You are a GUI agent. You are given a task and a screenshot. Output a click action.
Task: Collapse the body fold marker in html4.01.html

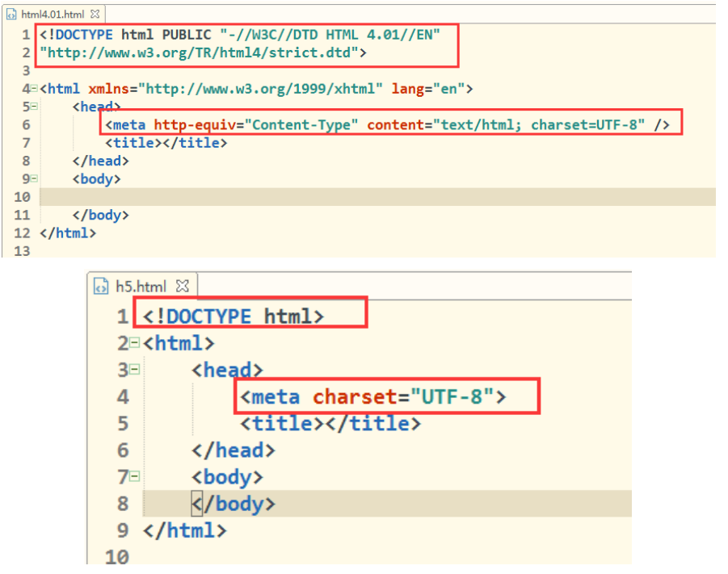coord(34,178)
